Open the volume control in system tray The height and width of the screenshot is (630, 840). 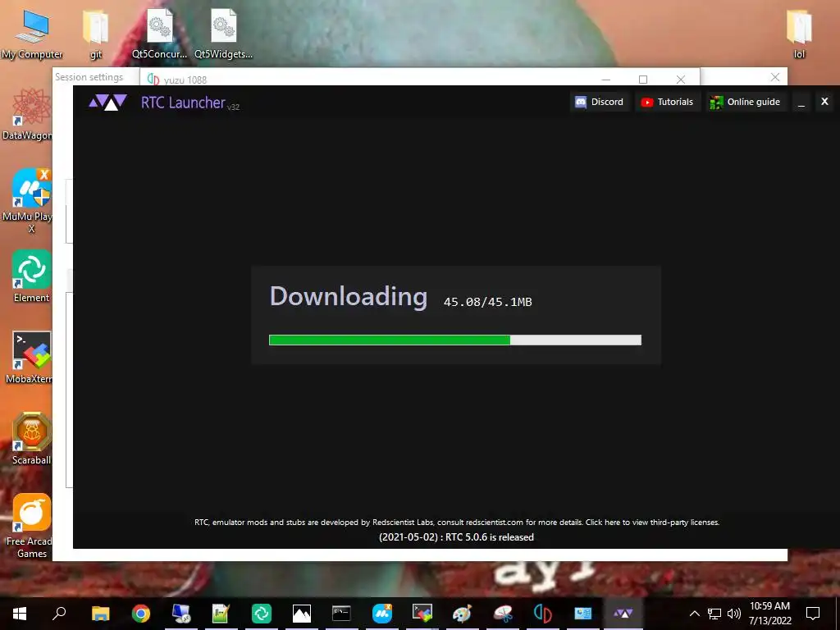click(734, 614)
